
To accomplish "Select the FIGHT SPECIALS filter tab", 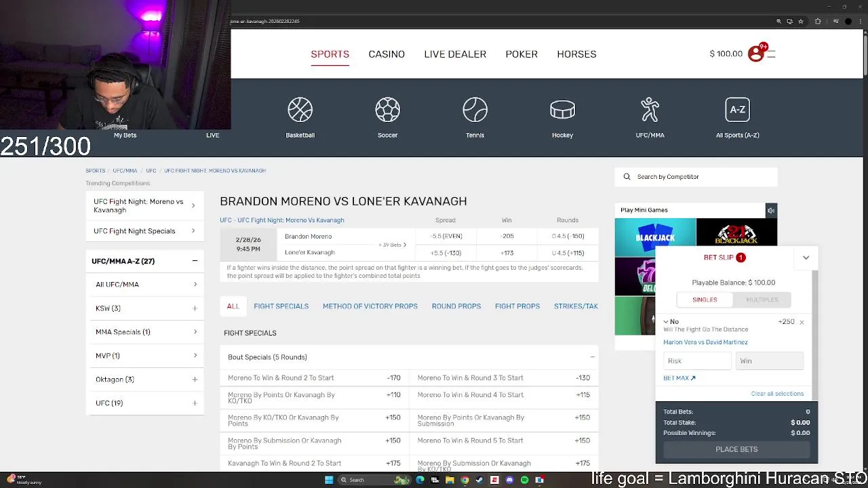I will (x=281, y=306).
